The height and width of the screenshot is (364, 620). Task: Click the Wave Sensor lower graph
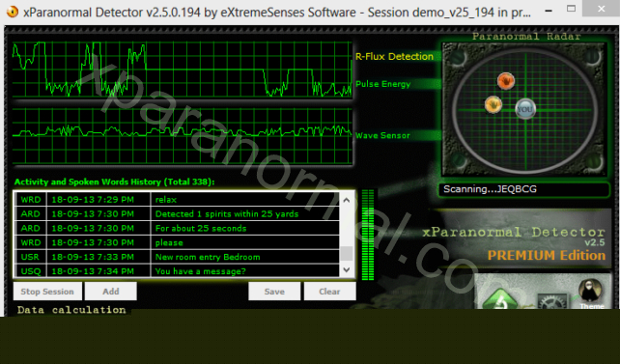pyautogui.click(x=182, y=135)
